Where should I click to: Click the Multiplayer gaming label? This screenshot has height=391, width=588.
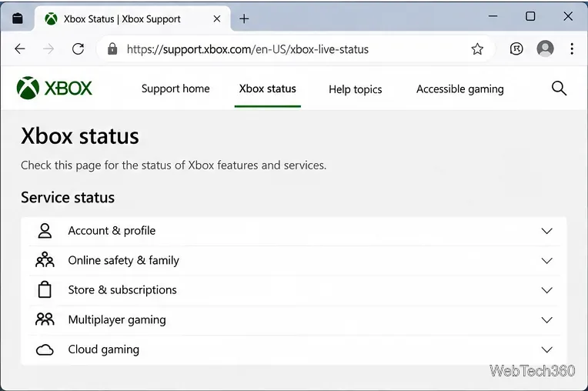(117, 319)
